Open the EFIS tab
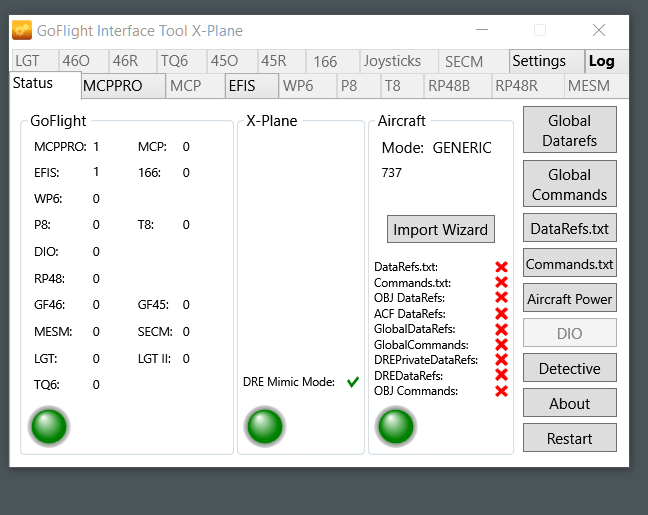 pyautogui.click(x=242, y=86)
